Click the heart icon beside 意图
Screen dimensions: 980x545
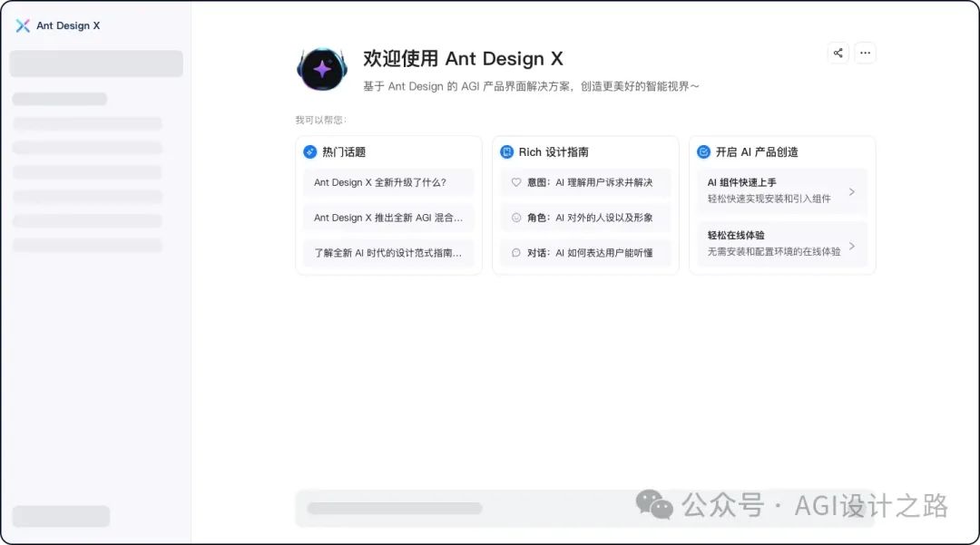pos(516,182)
